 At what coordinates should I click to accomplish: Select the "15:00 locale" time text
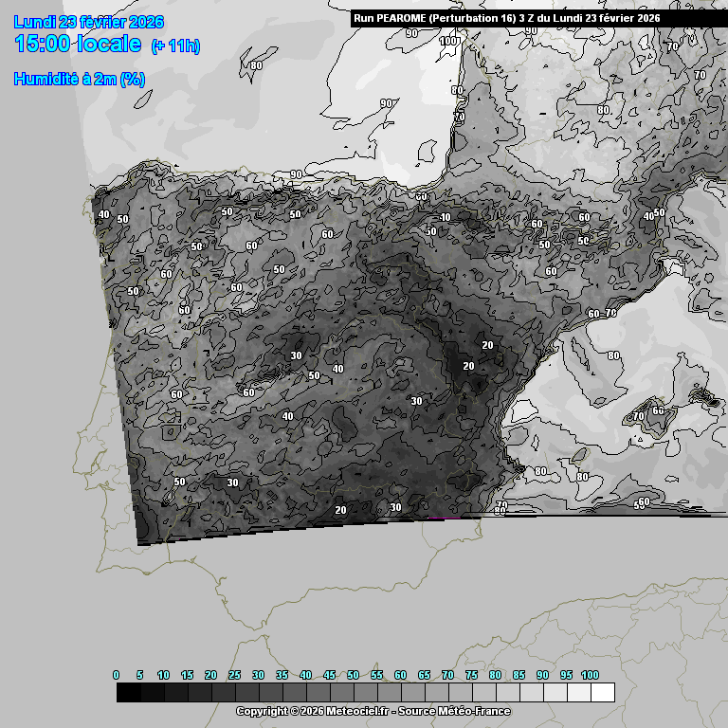78,44
